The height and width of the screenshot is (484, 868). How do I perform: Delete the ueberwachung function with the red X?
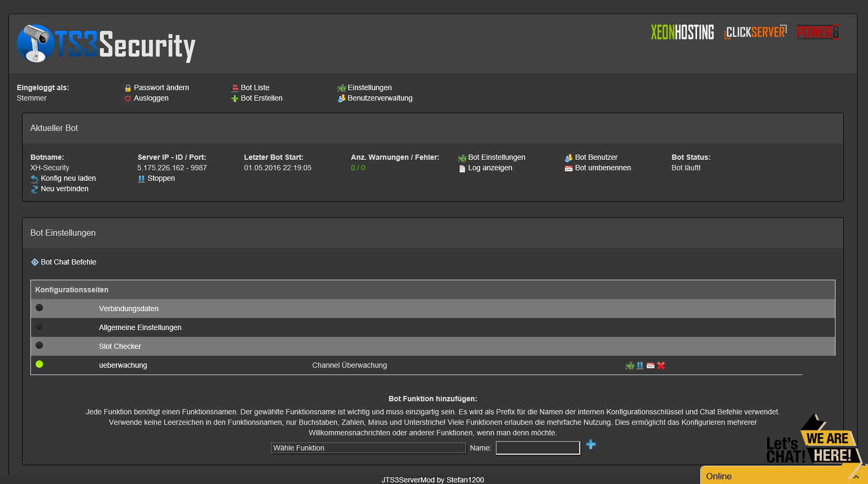pyautogui.click(x=661, y=366)
